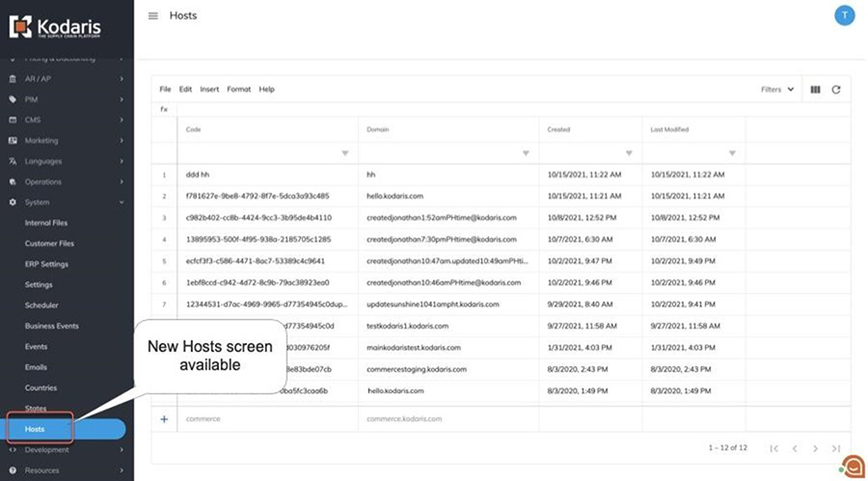This screenshot has width=868, height=481.
Task: Open Customer Files in sidebar
Action: coord(49,244)
